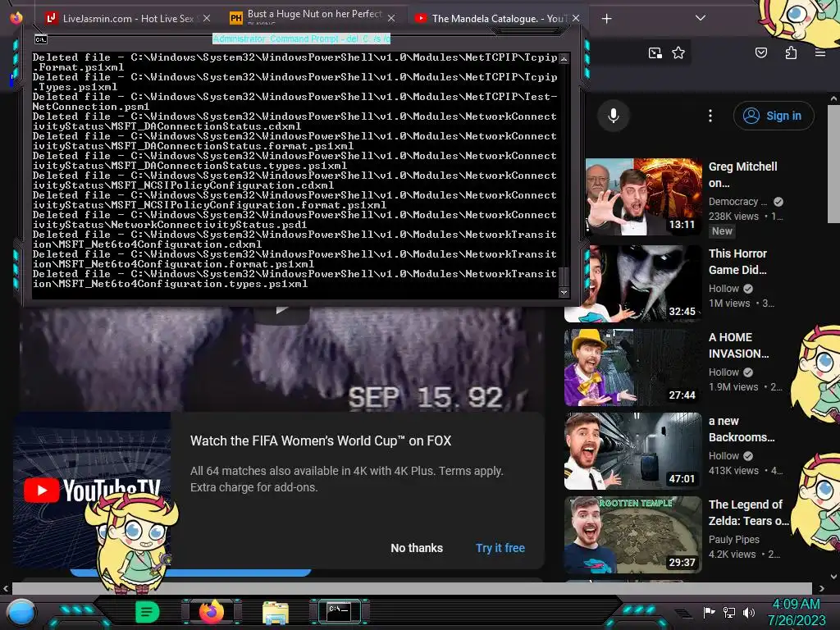Click the Action Center flag tray icon
The image size is (840, 630).
pyautogui.click(x=709, y=612)
